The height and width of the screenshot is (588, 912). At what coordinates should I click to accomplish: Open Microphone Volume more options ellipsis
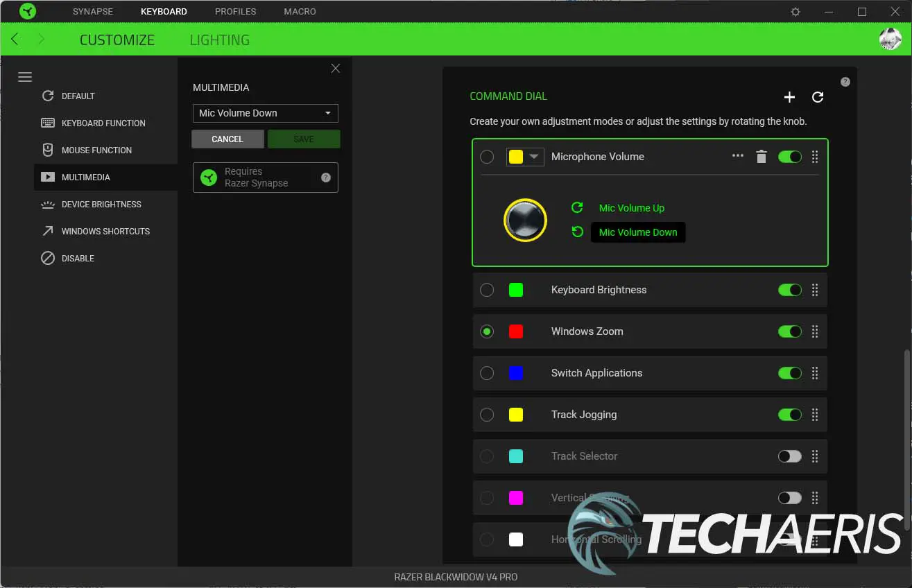738,156
